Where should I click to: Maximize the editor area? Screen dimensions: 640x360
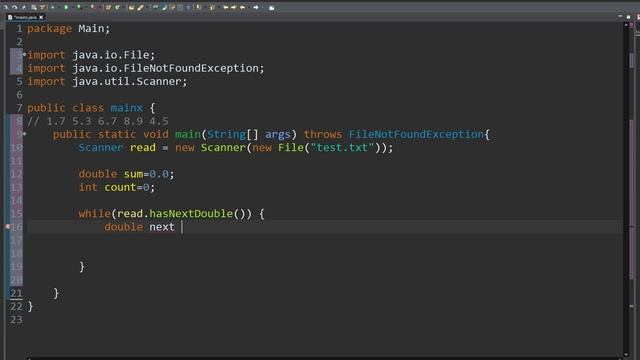click(x=628, y=17)
